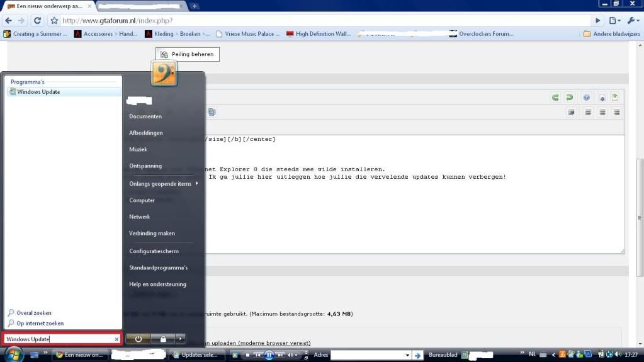Open Netwerk from the Start menu
Viewport: 644px width, 362px height.
click(x=139, y=217)
